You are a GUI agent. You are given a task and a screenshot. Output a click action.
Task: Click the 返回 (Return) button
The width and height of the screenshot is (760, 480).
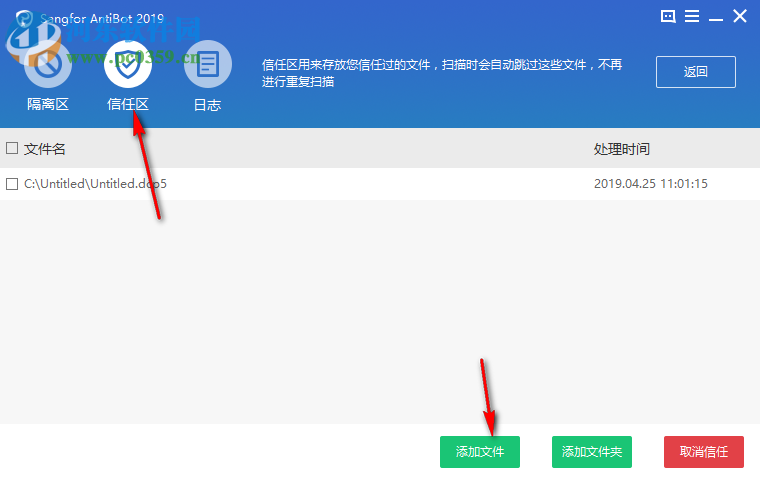696,72
